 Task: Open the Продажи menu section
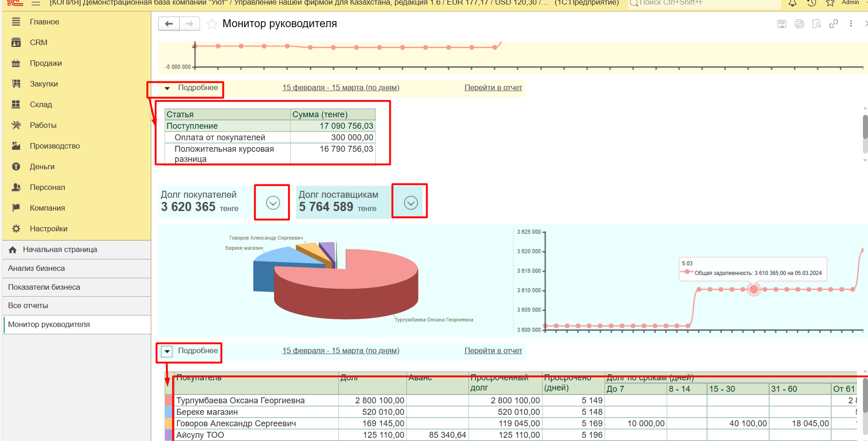pos(46,63)
